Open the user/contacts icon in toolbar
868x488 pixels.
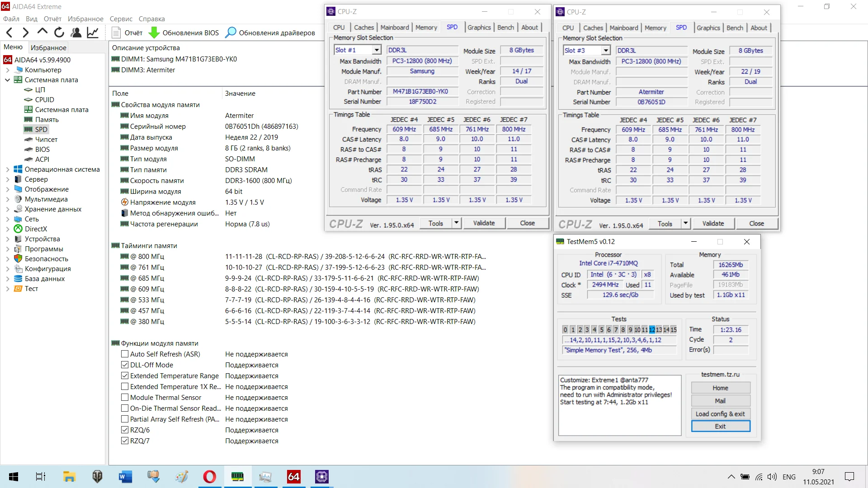(76, 33)
